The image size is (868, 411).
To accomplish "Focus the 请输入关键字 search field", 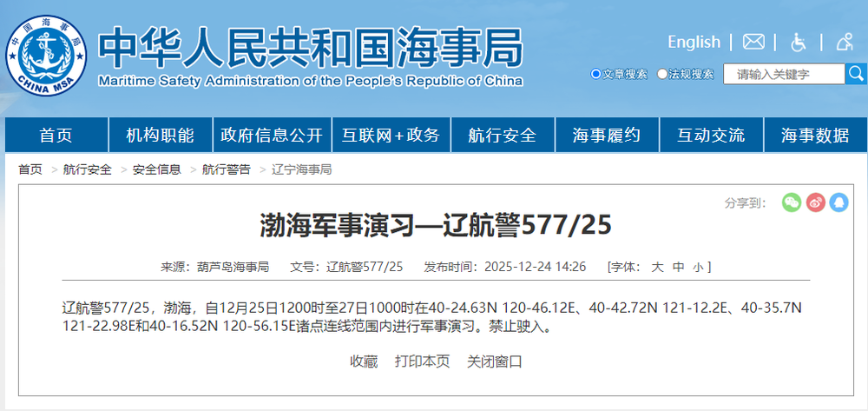I will coord(784,75).
